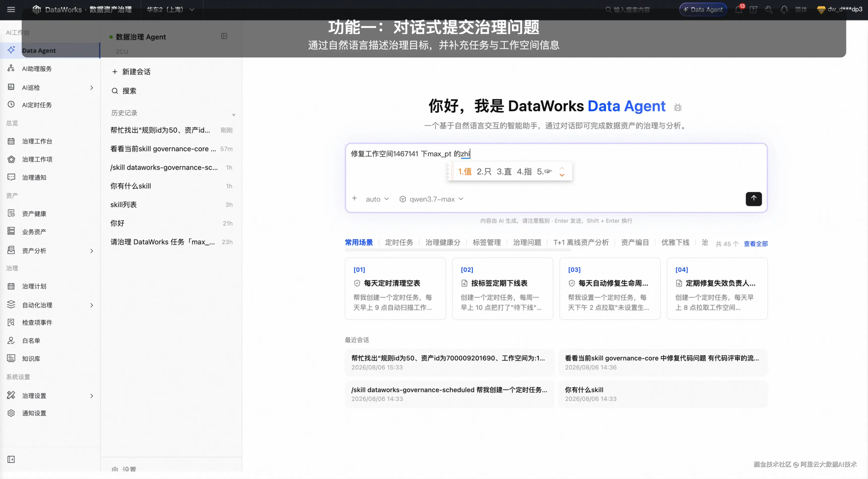
Task: Open 治理工作项 in the sidebar
Action: point(50,159)
